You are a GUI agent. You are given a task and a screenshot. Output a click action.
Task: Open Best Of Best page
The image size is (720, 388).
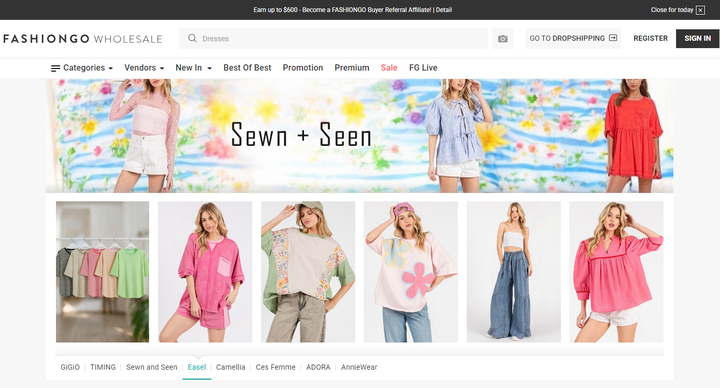(x=247, y=67)
